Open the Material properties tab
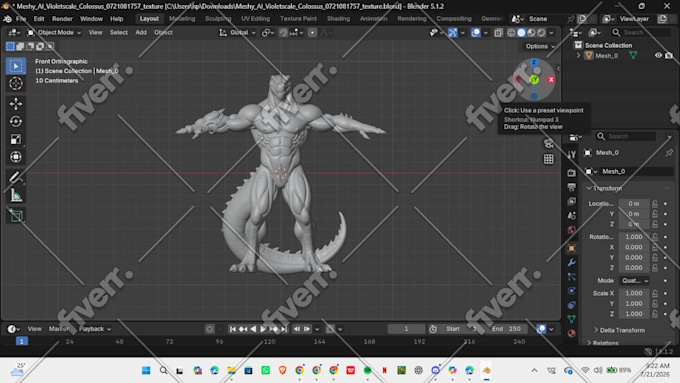This screenshot has height=383, width=680. tap(572, 333)
